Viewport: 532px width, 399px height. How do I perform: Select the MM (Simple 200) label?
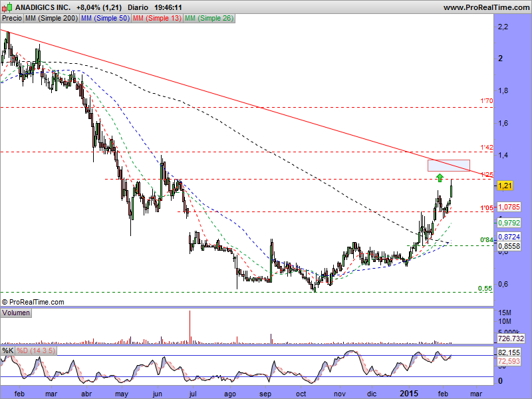52,19
